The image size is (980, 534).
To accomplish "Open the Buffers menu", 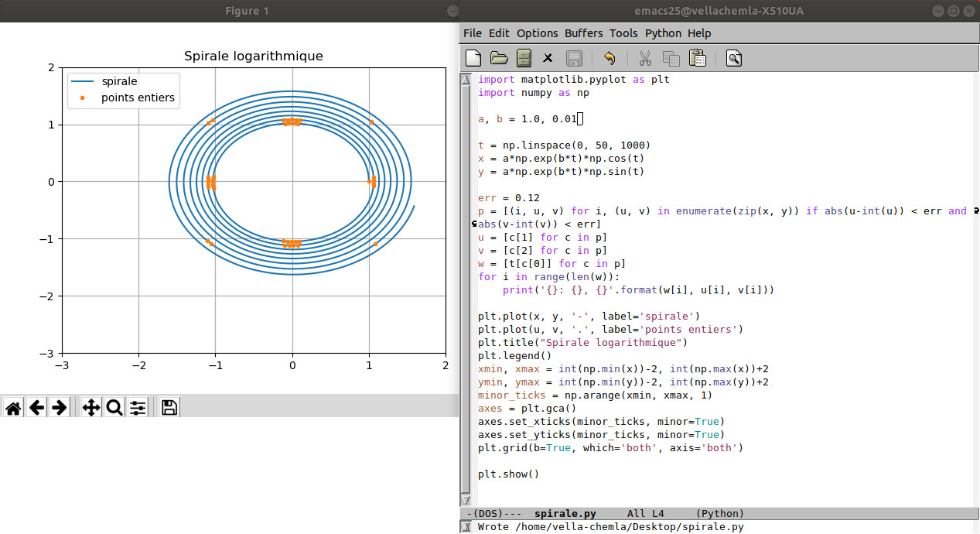I will click(x=583, y=33).
